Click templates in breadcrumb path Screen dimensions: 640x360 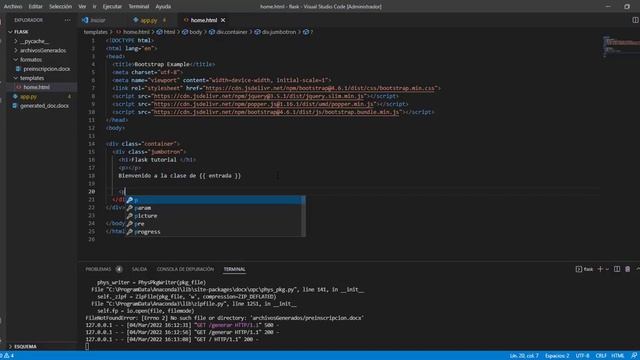click(96, 32)
